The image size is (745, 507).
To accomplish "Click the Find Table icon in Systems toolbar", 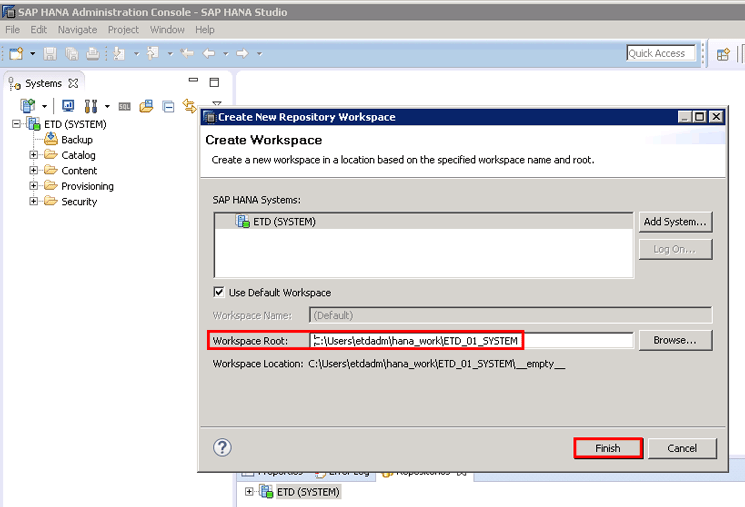I will 146,106.
